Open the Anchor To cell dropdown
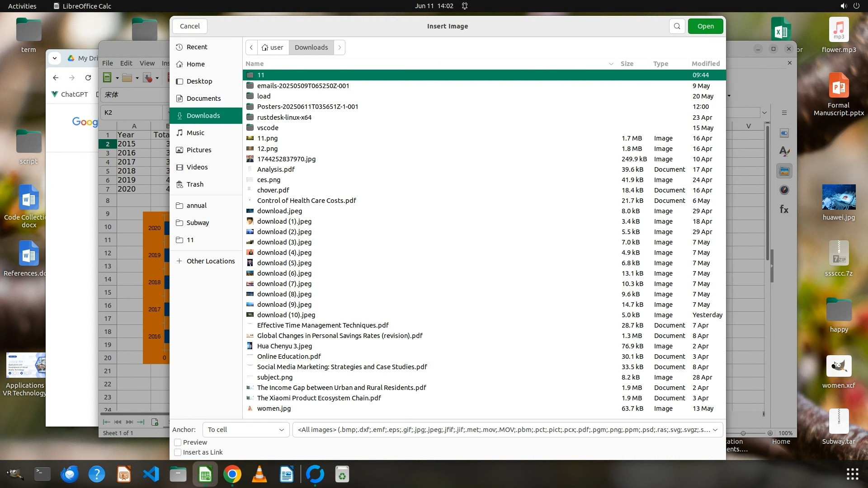The width and height of the screenshot is (868, 488). pyautogui.click(x=245, y=430)
